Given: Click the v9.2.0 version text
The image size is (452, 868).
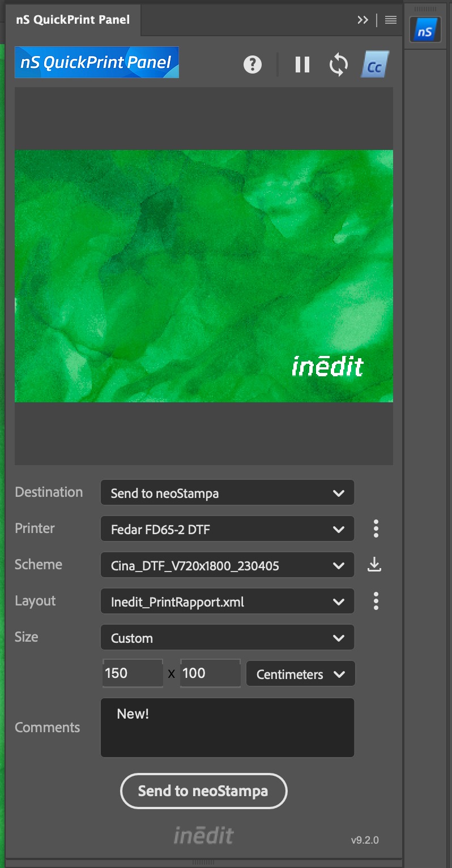Looking at the screenshot, I should 365,840.
